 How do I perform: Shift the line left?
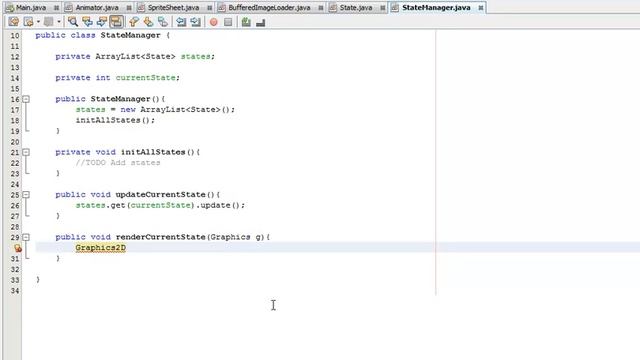click(181, 22)
